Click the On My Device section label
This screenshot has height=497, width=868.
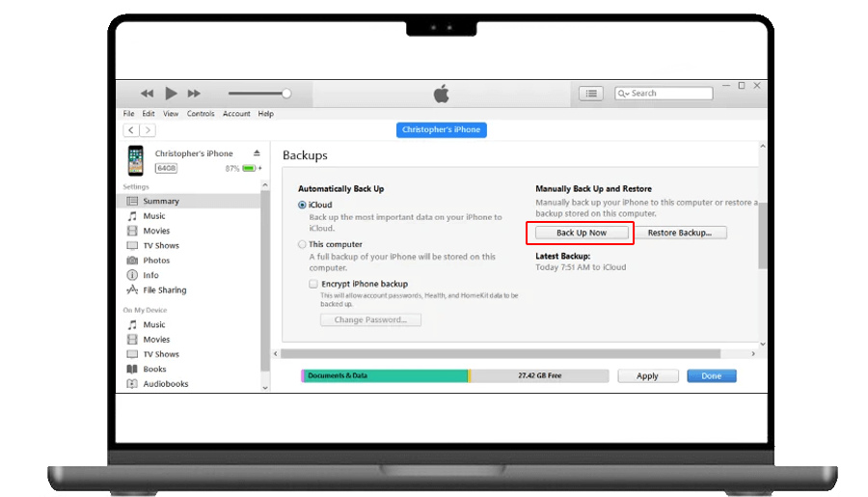pos(145,311)
